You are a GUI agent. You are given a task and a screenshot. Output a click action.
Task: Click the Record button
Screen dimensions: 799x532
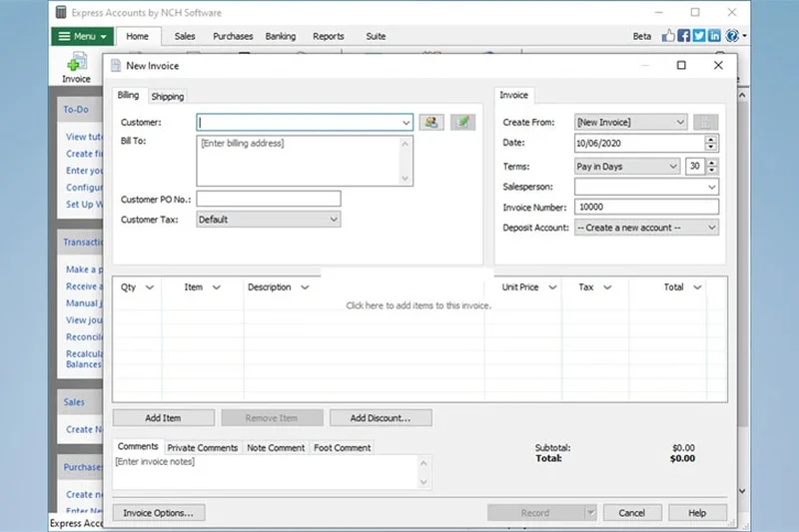pyautogui.click(x=535, y=513)
